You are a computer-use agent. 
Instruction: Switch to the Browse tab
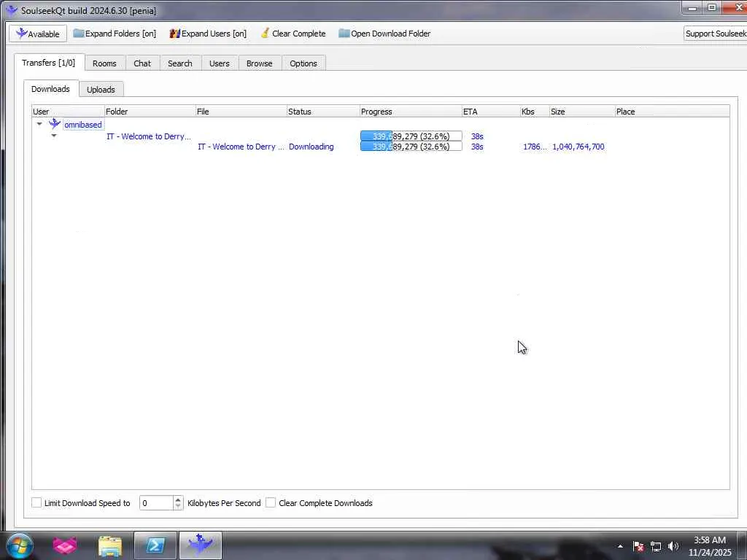pyautogui.click(x=259, y=63)
